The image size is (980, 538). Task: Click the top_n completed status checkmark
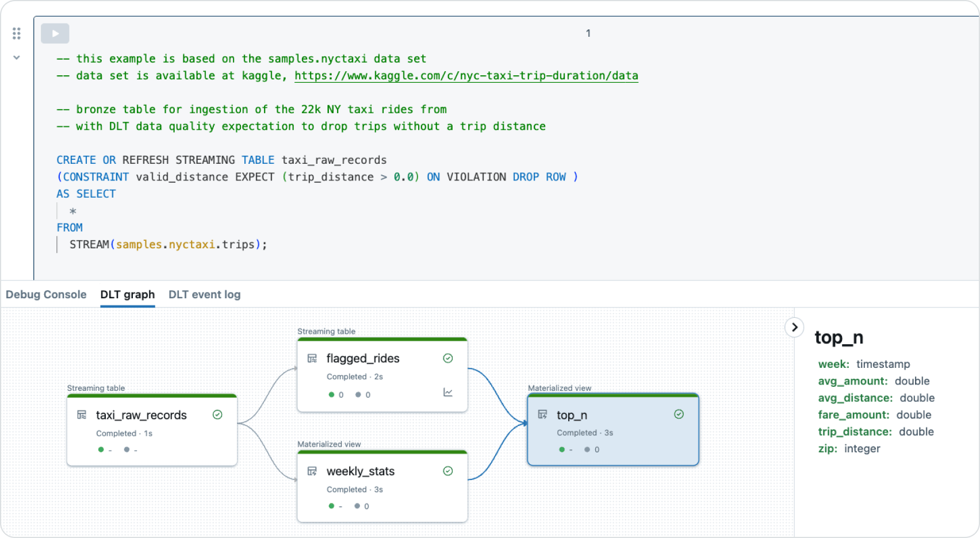(x=679, y=414)
